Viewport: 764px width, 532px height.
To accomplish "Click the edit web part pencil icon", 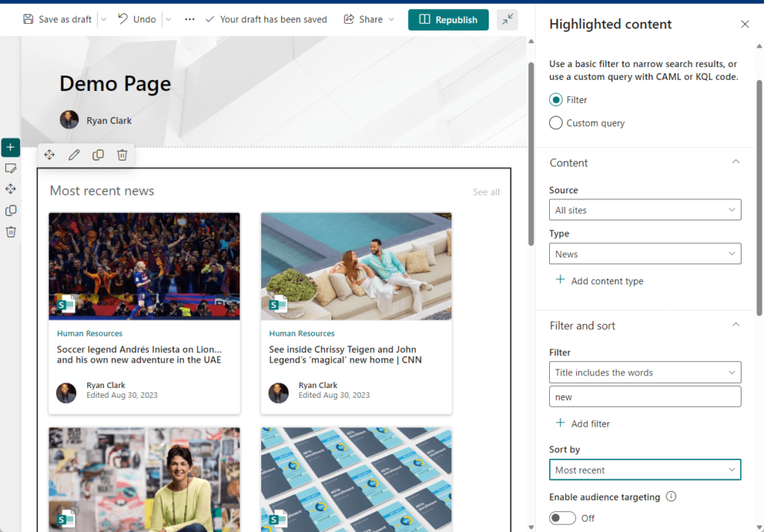I will click(74, 155).
